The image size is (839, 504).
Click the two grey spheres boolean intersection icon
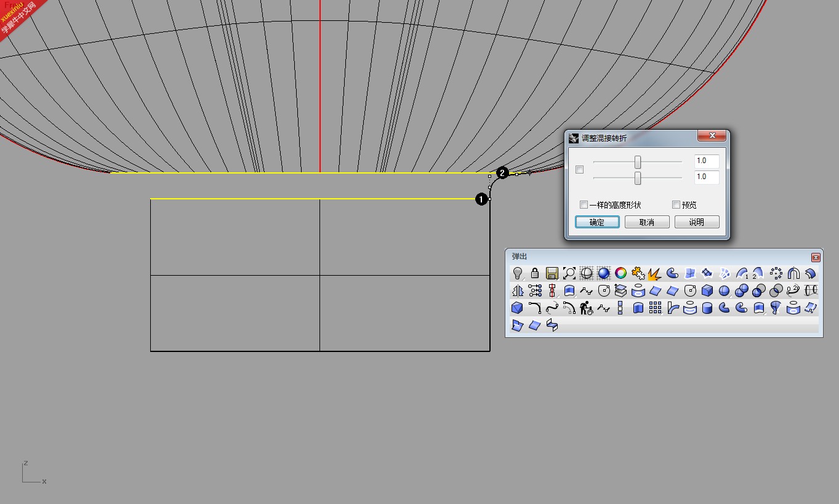[x=776, y=290]
